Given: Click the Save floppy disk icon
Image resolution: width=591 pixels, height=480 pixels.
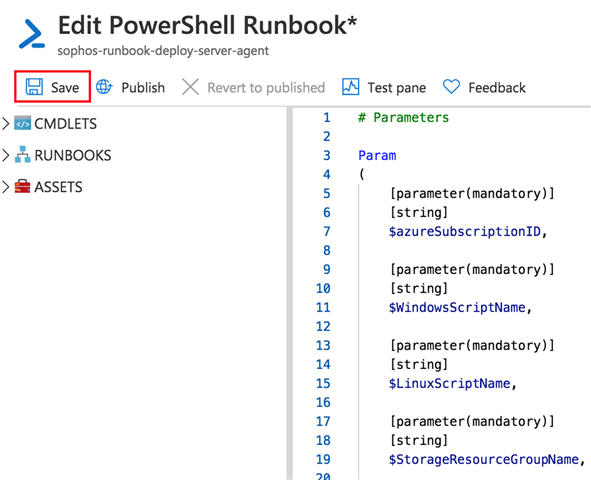Looking at the screenshot, I should coord(34,87).
